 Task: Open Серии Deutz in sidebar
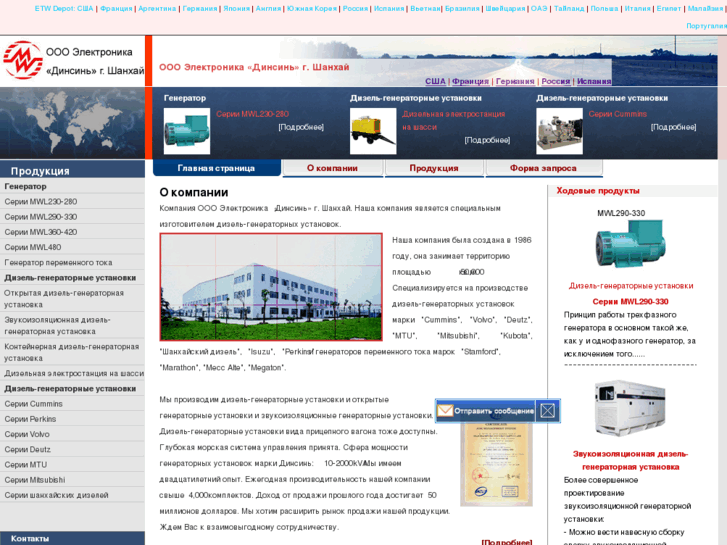(27, 449)
